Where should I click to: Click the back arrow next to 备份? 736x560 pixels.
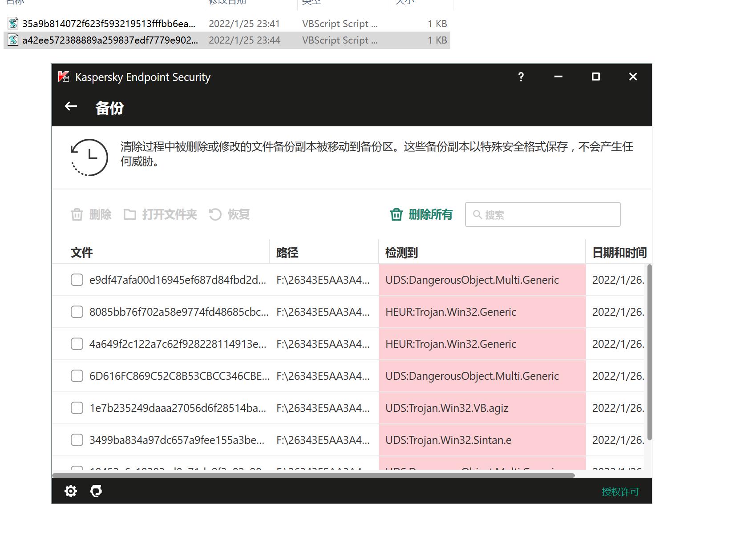click(x=71, y=106)
